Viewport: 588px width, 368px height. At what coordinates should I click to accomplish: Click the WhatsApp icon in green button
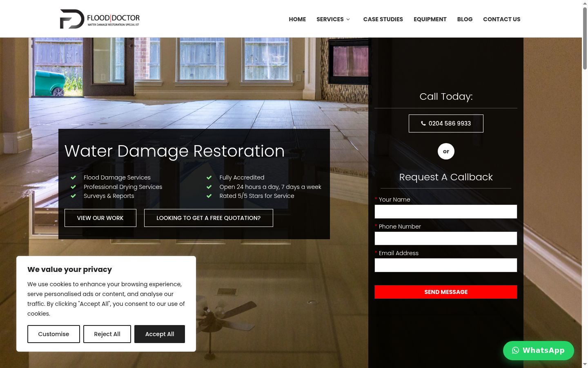coord(515,350)
